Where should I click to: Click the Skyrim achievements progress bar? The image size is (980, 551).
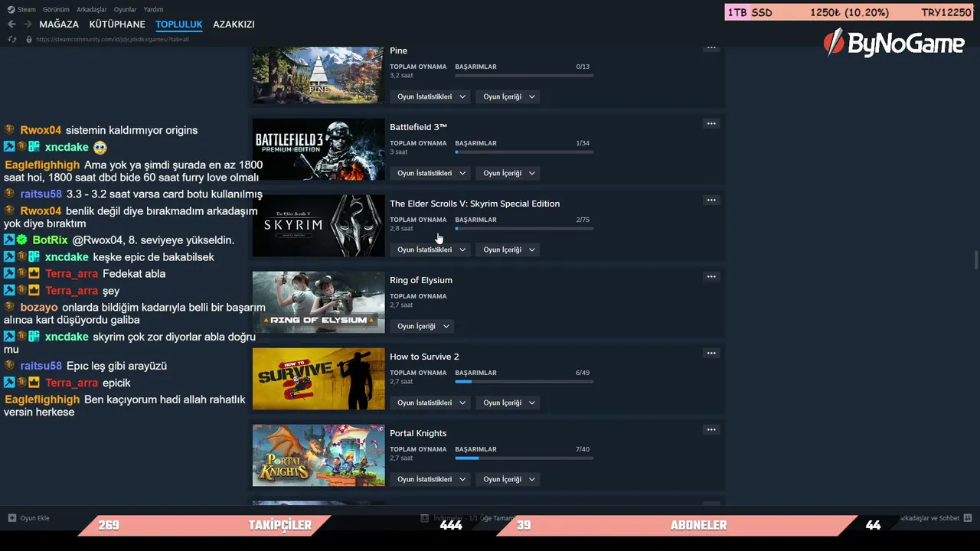[x=524, y=228]
